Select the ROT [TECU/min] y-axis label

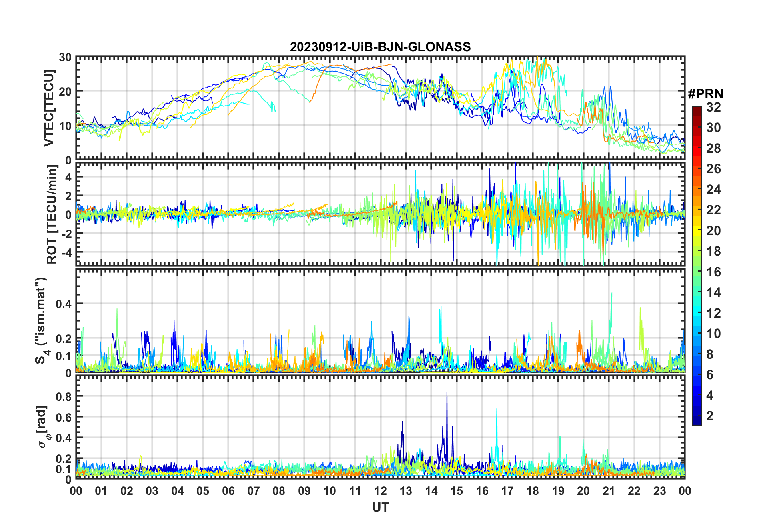52,214
